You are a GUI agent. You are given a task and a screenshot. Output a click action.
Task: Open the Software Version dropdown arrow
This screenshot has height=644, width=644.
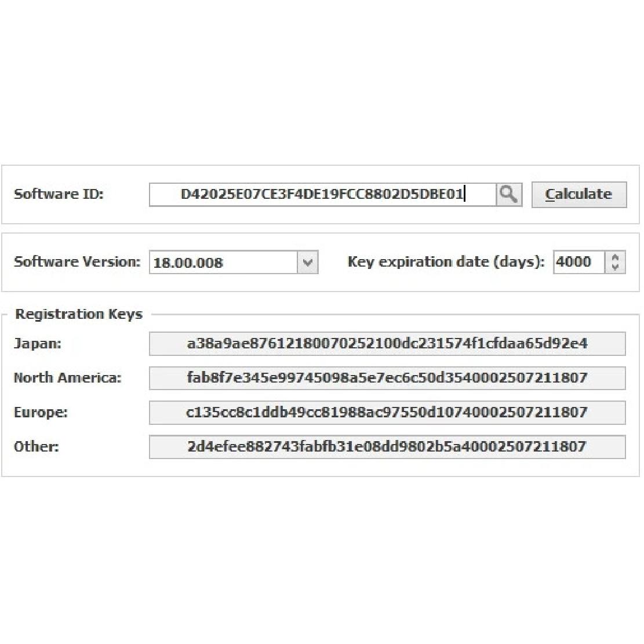[308, 263]
